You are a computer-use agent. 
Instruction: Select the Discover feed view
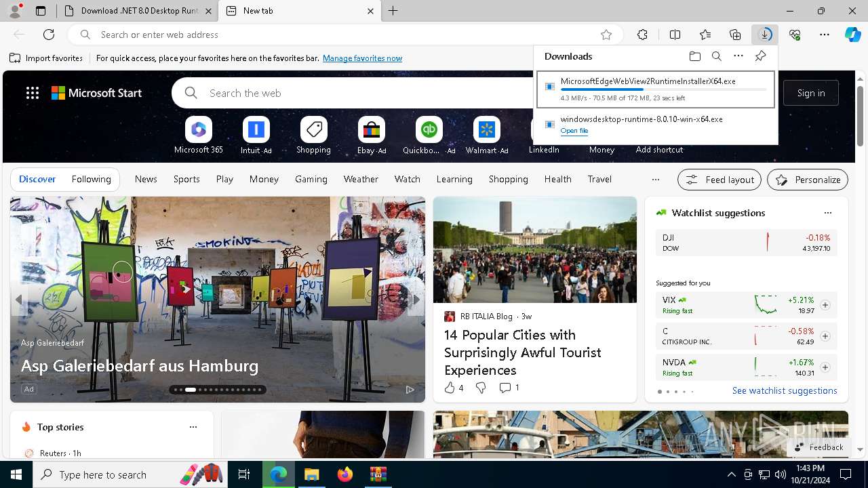(x=37, y=179)
